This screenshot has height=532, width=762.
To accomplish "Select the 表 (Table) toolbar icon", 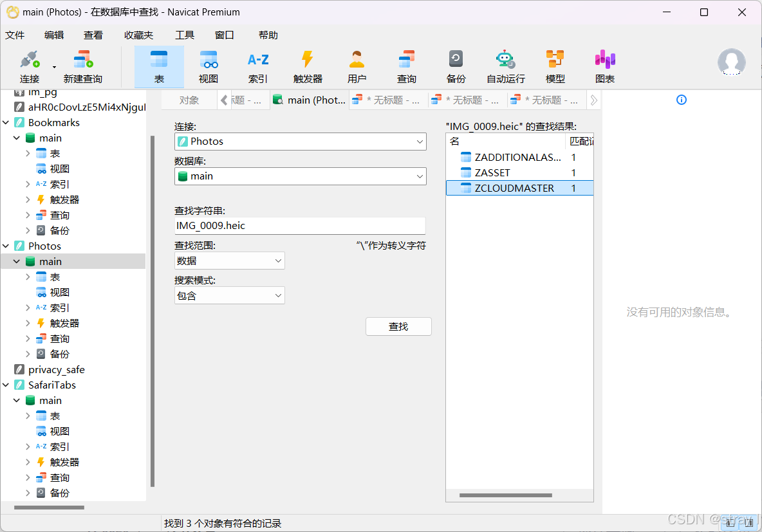I will 159,66.
